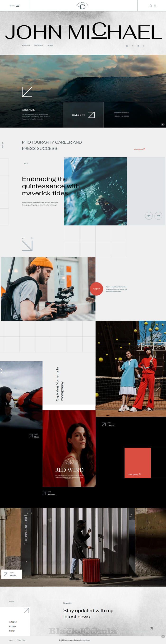Viewport: 166px width, 644px height.
Task: Select the Director tag
Action: [51, 46]
